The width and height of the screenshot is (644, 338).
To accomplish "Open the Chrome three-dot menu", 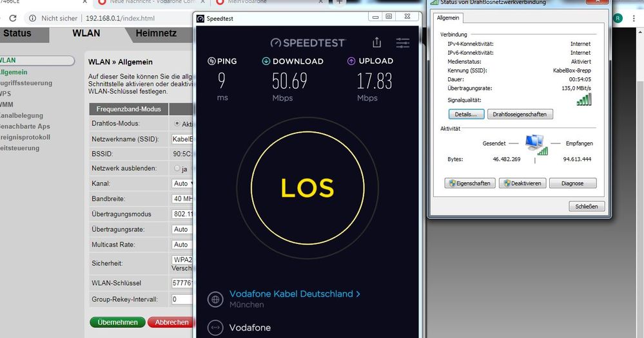I will click(x=634, y=18).
